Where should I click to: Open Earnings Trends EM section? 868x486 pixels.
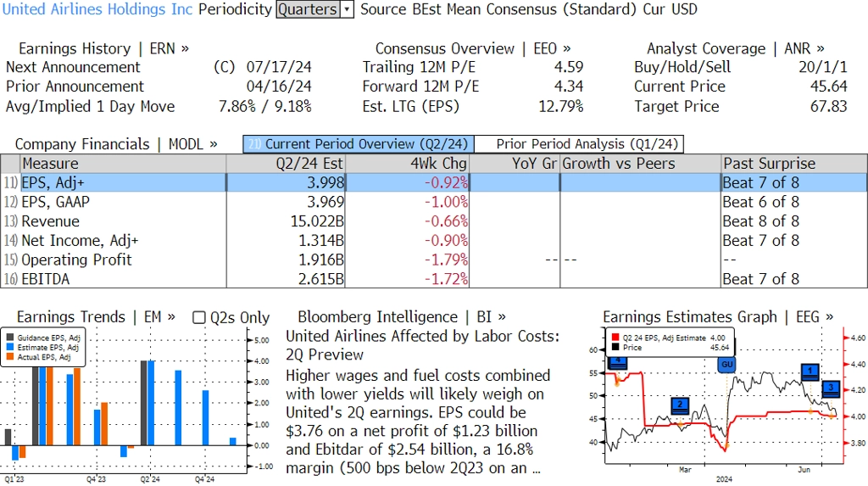96,317
